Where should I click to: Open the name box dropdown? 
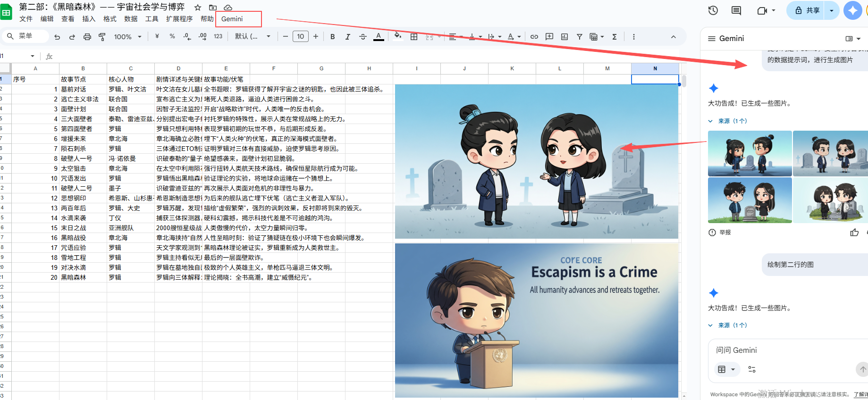coord(33,56)
